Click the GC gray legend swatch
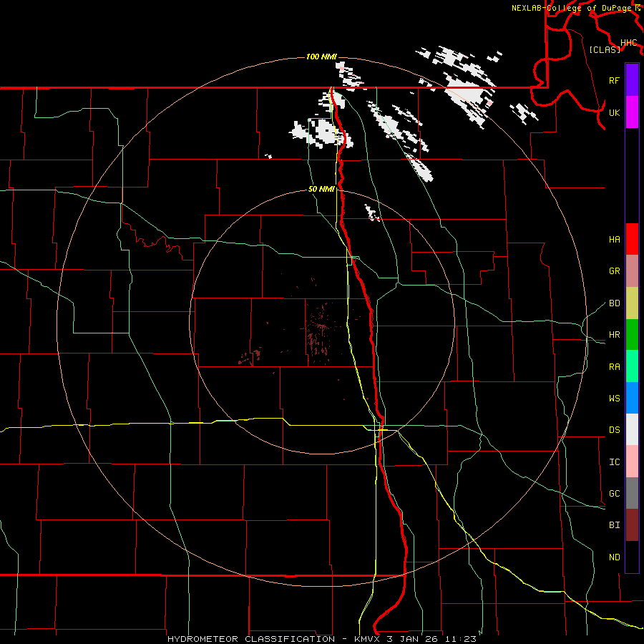 (x=632, y=493)
